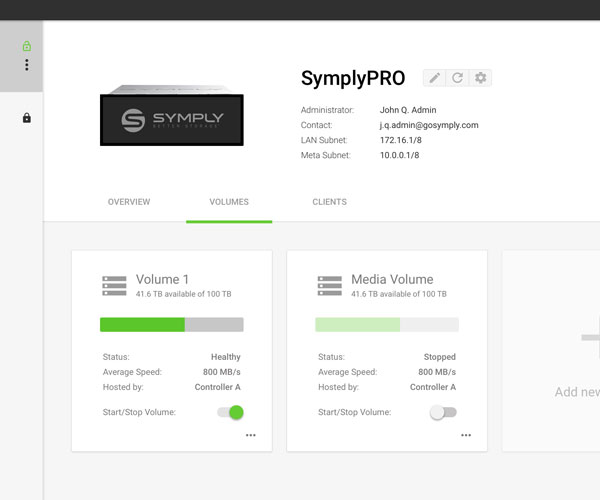Select the Volumes tab

pyautogui.click(x=229, y=202)
